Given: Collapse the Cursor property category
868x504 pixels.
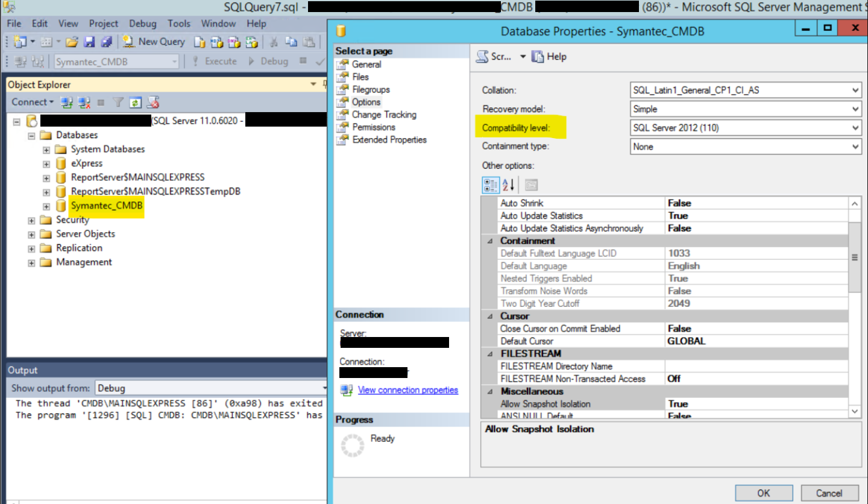Looking at the screenshot, I should pyautogui.click(x=488, y=316).
